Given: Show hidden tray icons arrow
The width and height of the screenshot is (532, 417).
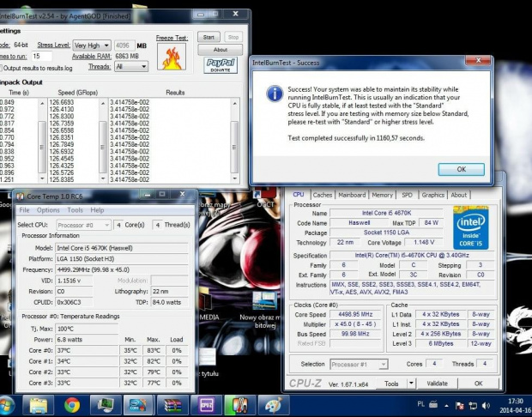Looking at the screenshot, I should (446, 406).
